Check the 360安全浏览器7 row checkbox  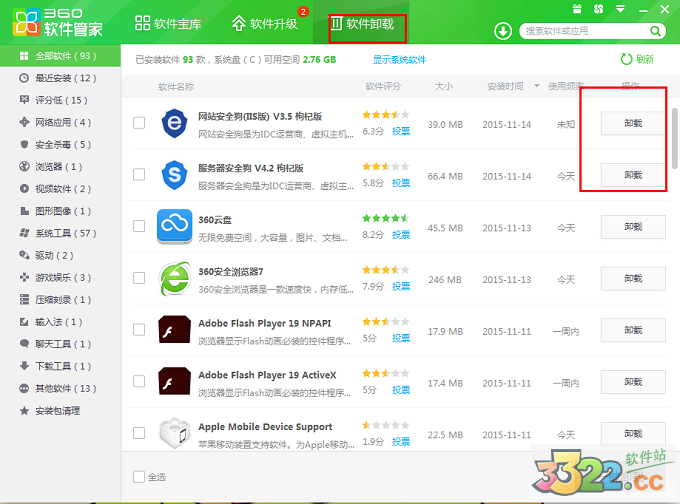[139, 278]
